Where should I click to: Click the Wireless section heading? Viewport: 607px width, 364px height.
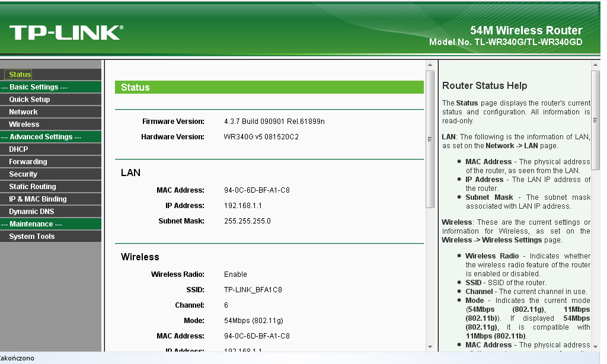140,257
